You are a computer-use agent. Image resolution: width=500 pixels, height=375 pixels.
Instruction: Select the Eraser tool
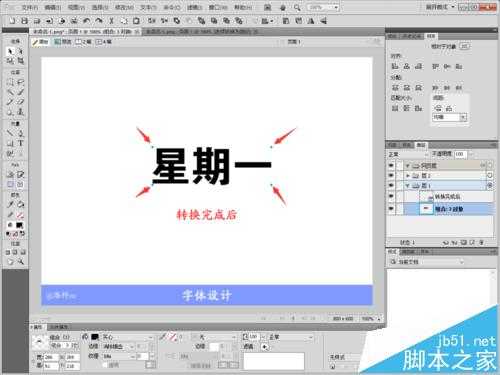[x=20, y=102]
